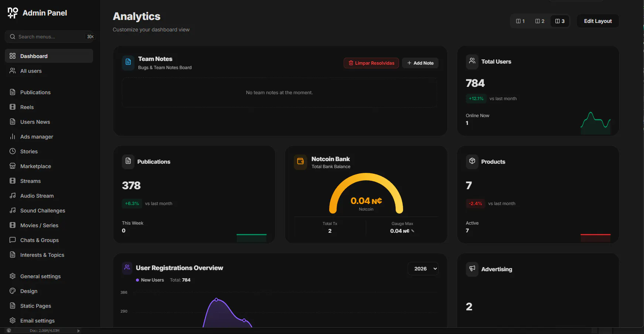
Task: Click the -2.4% products badge
Action: [476, 204]
